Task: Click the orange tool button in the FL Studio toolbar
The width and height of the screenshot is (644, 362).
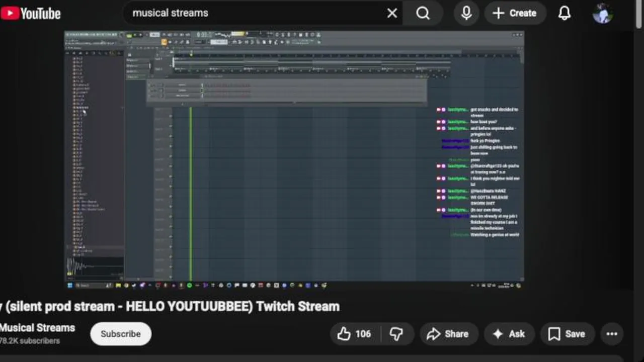Action: pyautogui.click(x=164, y=42)
